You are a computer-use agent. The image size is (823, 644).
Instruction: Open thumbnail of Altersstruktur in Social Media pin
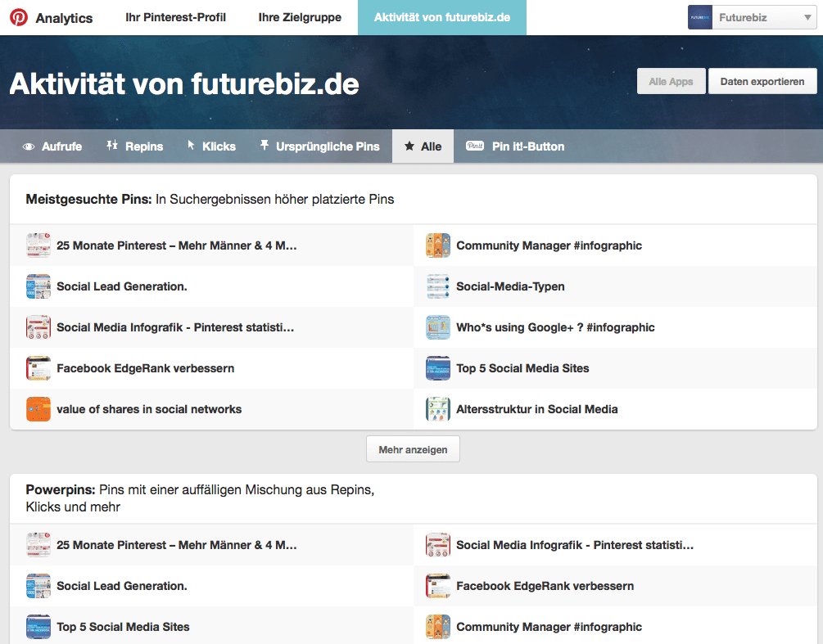click(x=438, y=409)
